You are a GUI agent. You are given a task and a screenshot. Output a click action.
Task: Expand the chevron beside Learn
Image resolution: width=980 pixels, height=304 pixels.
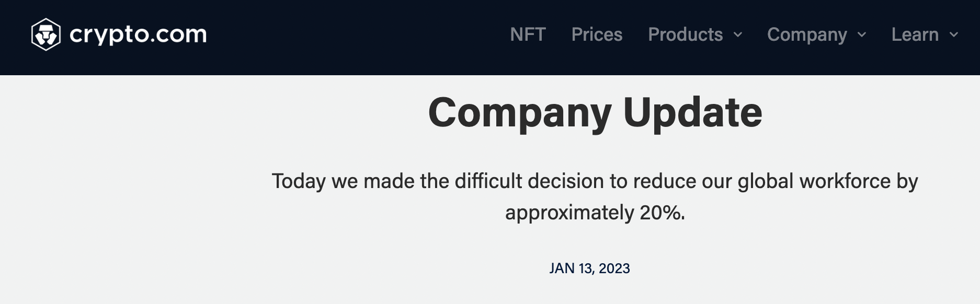(x=954, y=35)
